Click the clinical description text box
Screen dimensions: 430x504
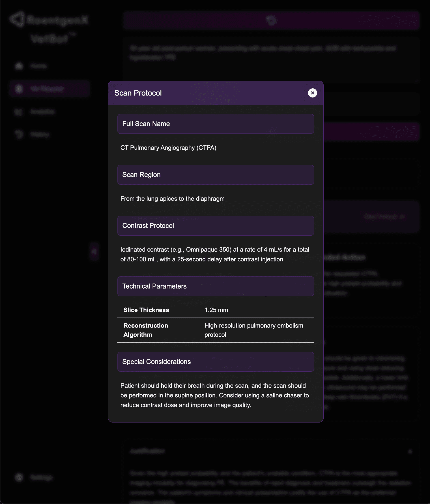271,58
